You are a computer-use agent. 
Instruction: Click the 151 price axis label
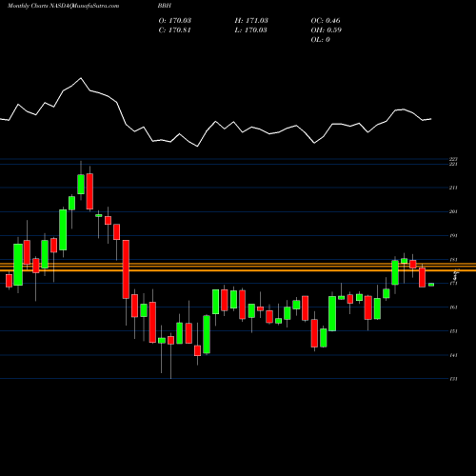coord(453,331)
